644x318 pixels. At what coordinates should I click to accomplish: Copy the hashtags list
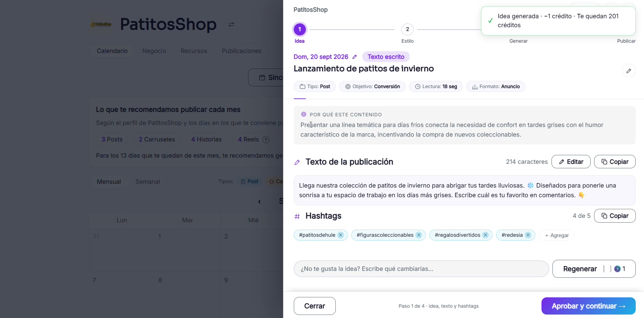[615, 216]
